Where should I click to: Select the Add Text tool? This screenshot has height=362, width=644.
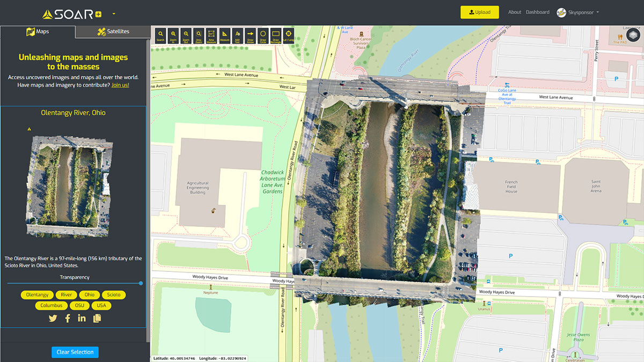(x=237, y=35)
